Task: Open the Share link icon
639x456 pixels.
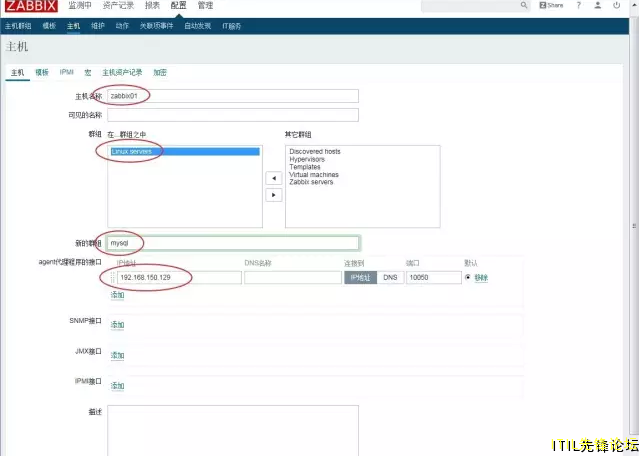Action: point(551,5)
